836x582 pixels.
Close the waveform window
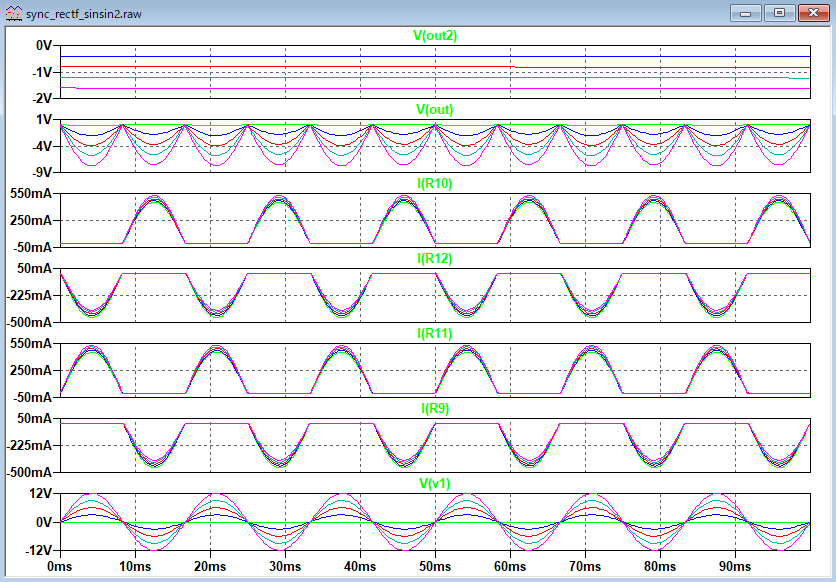[813, 13]
